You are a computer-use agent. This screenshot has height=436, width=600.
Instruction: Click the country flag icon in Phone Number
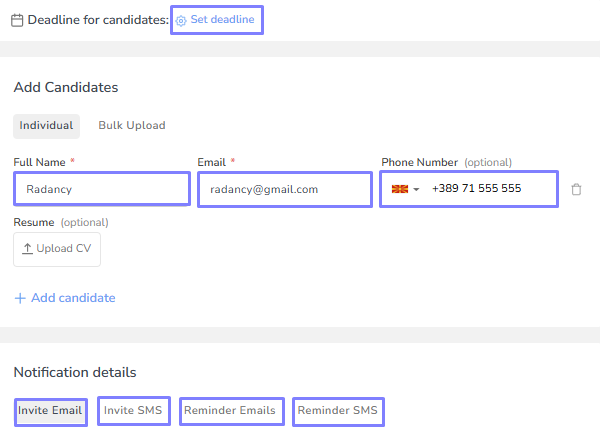(x=399, y=189)
